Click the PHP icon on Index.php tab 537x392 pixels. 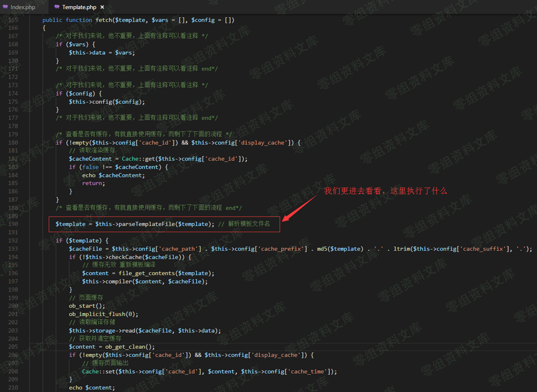pos(6,7)
